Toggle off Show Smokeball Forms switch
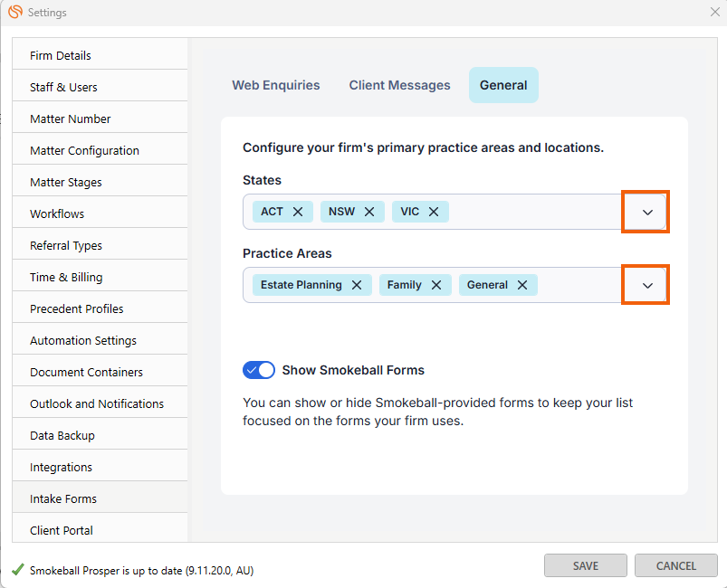The height and width of the screenshot is (588, 727). [x=259, y=370]
